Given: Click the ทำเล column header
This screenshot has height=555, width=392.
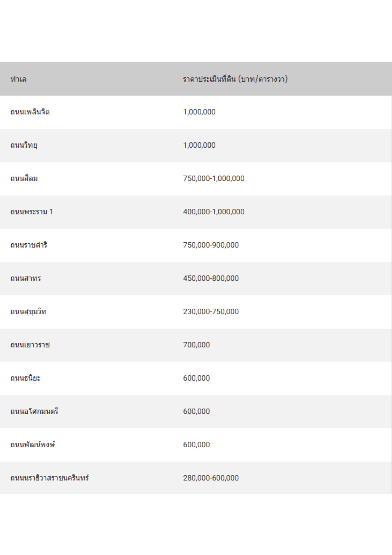Looking at the screenshot, I should click(19, 79).
